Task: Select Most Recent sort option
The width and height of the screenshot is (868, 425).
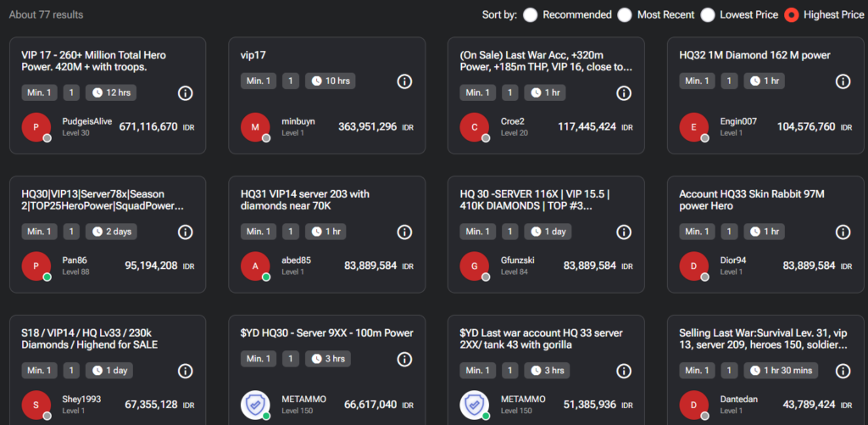Action: point(625,14)
